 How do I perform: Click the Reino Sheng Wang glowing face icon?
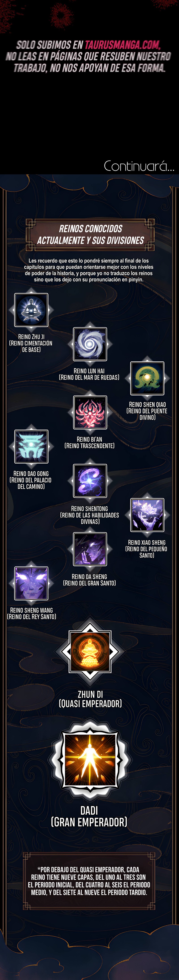pos(31,583)
